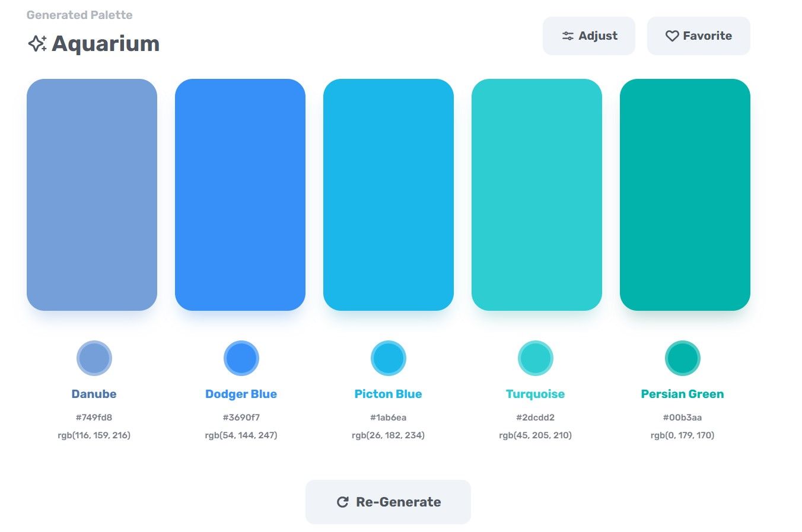This screenshot has height=532, width=802.
Task: Select the Danube color circle
Action: pos(94,358)
